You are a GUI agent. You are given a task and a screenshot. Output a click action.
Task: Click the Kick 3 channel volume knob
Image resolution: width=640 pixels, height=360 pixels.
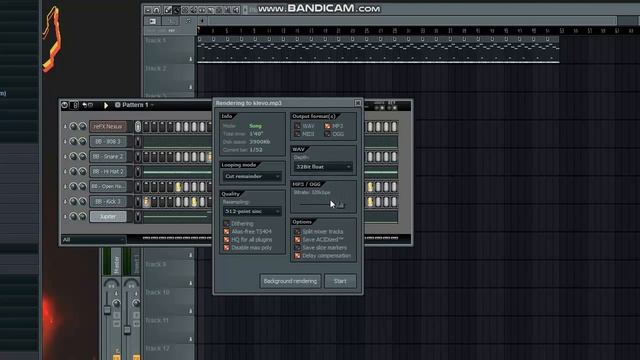[82, 201]
